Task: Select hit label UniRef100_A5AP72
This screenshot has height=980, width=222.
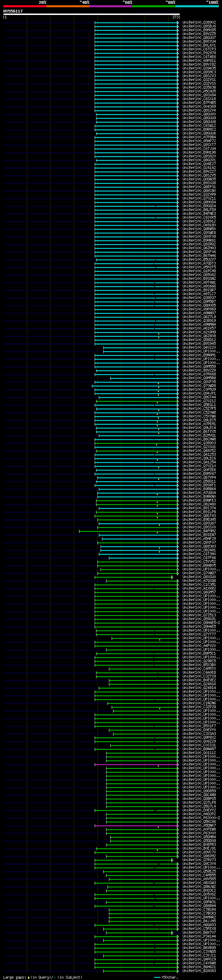Action: pyautogui.click(x=199, y=141)
